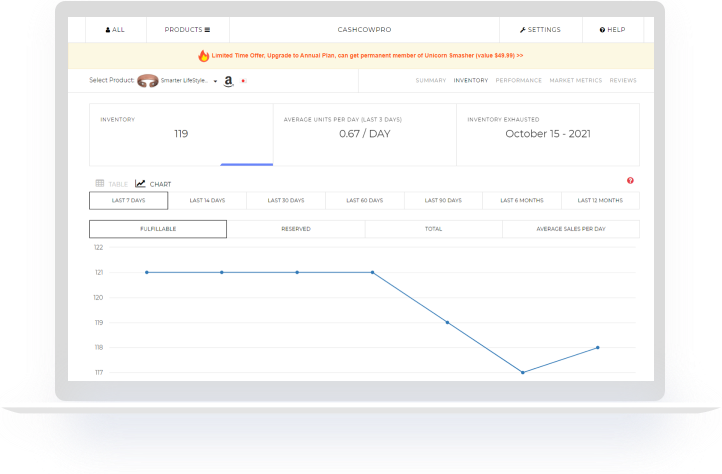Switch to the PERFORMANCE tab
Image resolution: width=722 pixels, height=474 pixels.
click(518, 80)
